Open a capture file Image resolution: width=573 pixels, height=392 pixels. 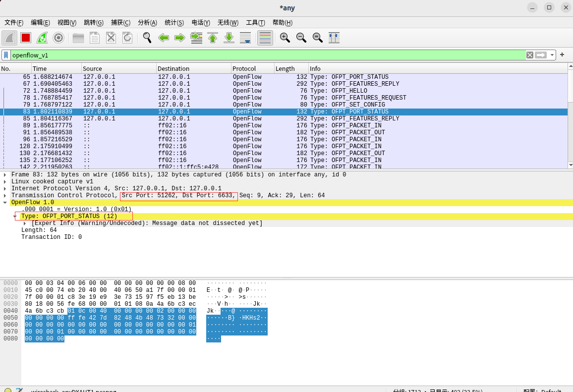point(78,38)
